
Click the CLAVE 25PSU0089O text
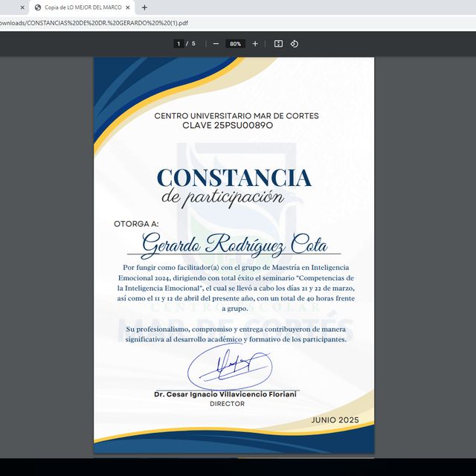click(228, 126)
